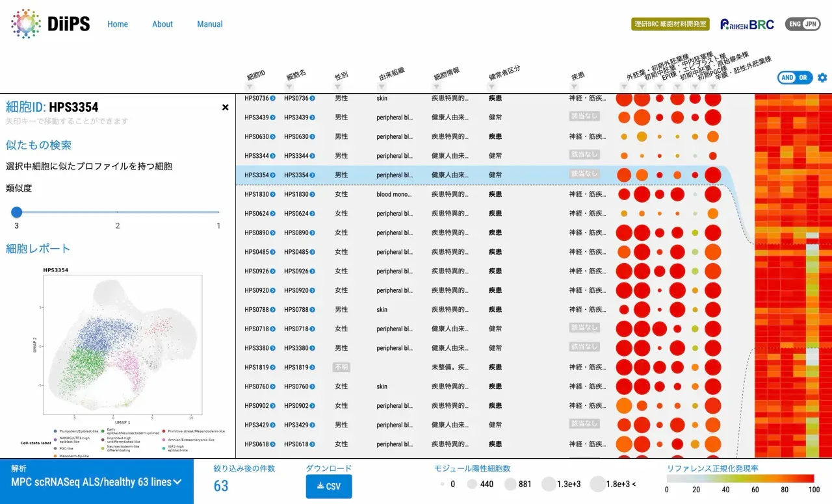Image resolution: width=832 pixels, height=504 pixels.
Task: Open the arrow link beside cell name HPS0926
Action: (x=313, y=271)
